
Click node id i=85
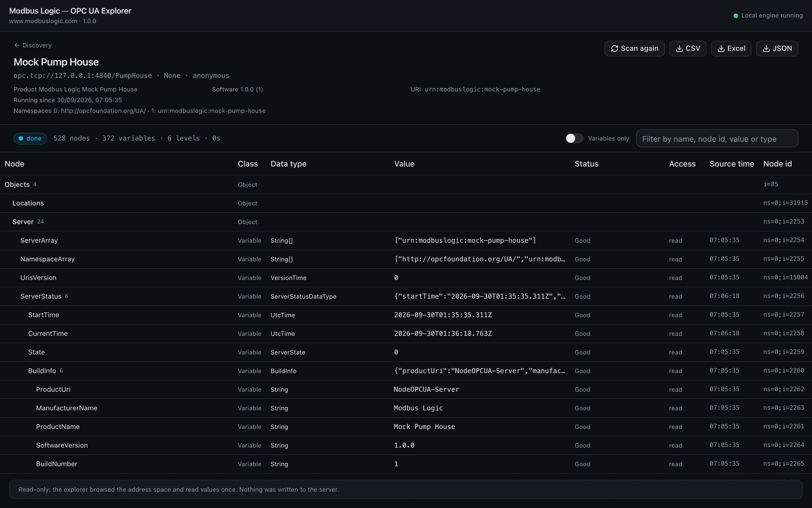(770, 184)
